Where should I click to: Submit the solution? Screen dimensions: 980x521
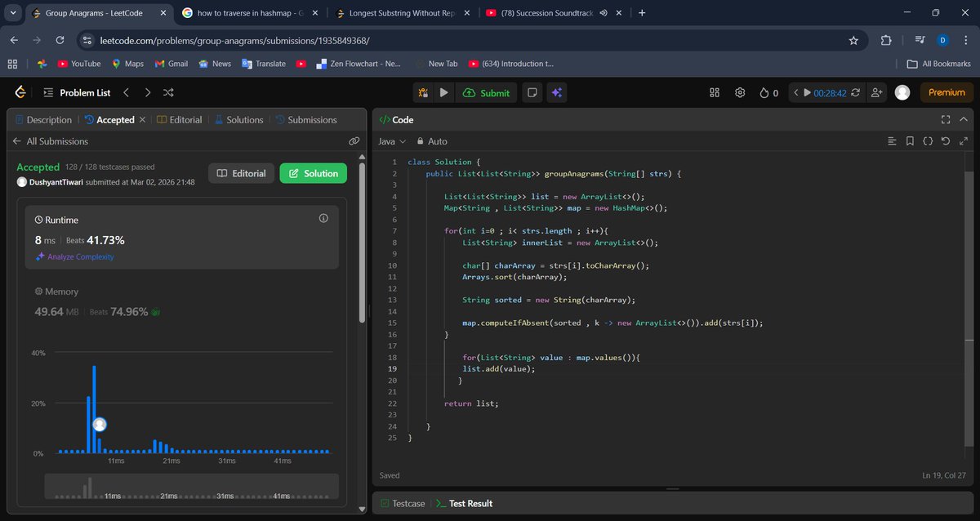tap(486, 92)
